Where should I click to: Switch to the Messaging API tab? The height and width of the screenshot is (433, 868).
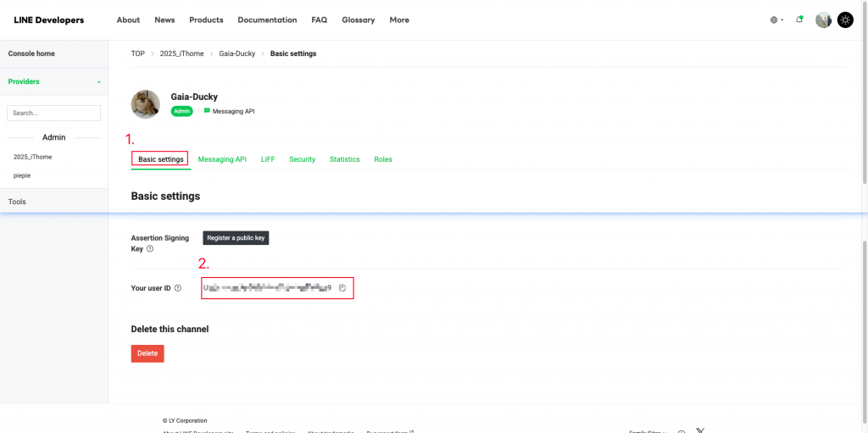pyautogui.click(x=222, y=159)
